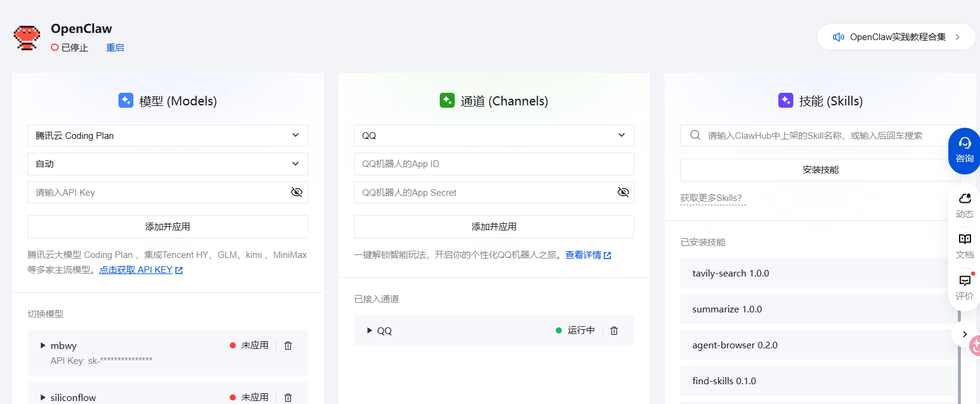Click the 重启 restart link
Viewport: 980px width, 404px height.
click(x=115, y=47)
